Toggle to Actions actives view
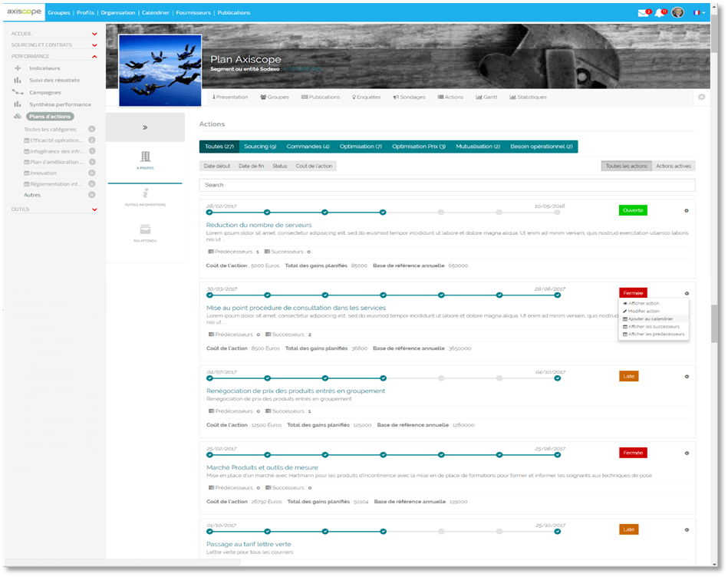 tap(674, 167)
